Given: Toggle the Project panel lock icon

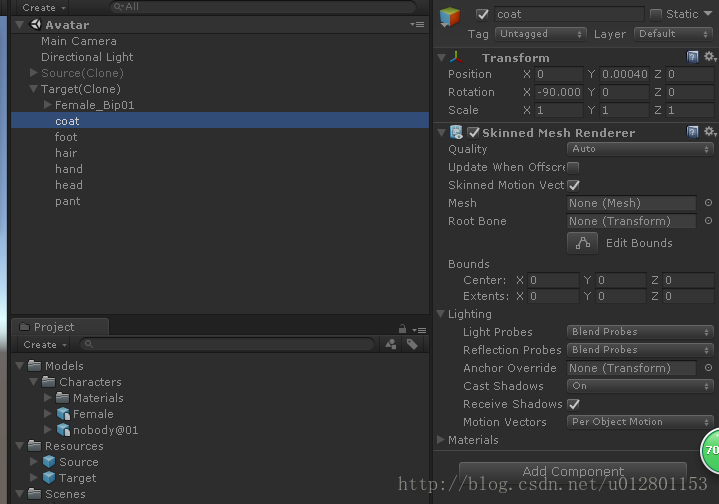Looking at the screenshot, I should [x=402, y=329].
